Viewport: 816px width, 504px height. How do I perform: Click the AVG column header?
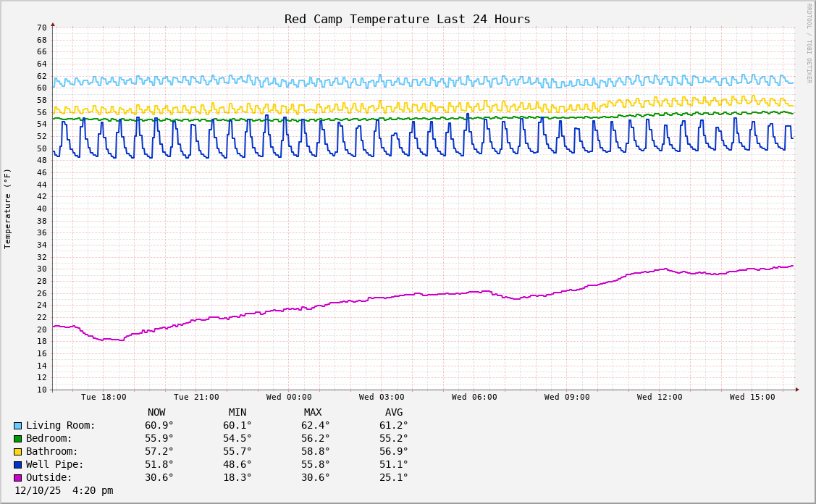pyautogui.click(x=394, y=413)
